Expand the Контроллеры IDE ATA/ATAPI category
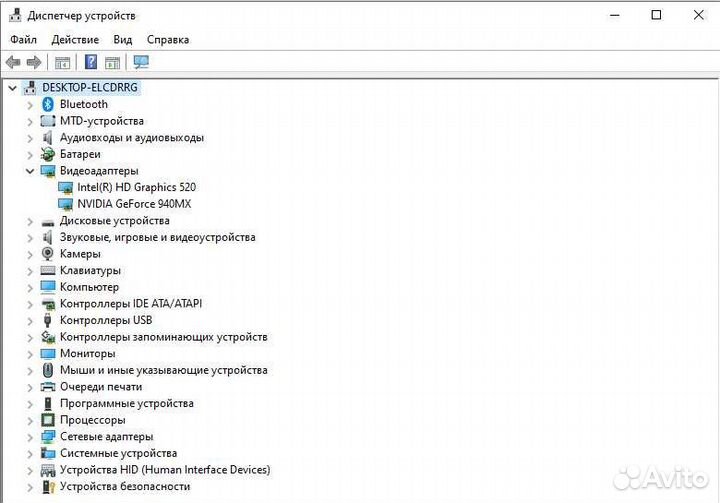Image resolution: width=720 pixels, height=503 pixels. click(30, 304)
